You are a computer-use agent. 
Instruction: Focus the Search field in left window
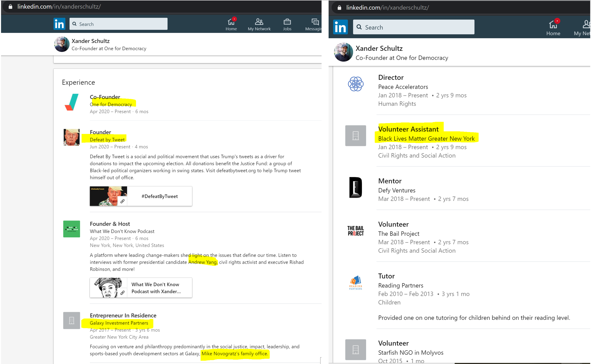click(x=118, y=24)
